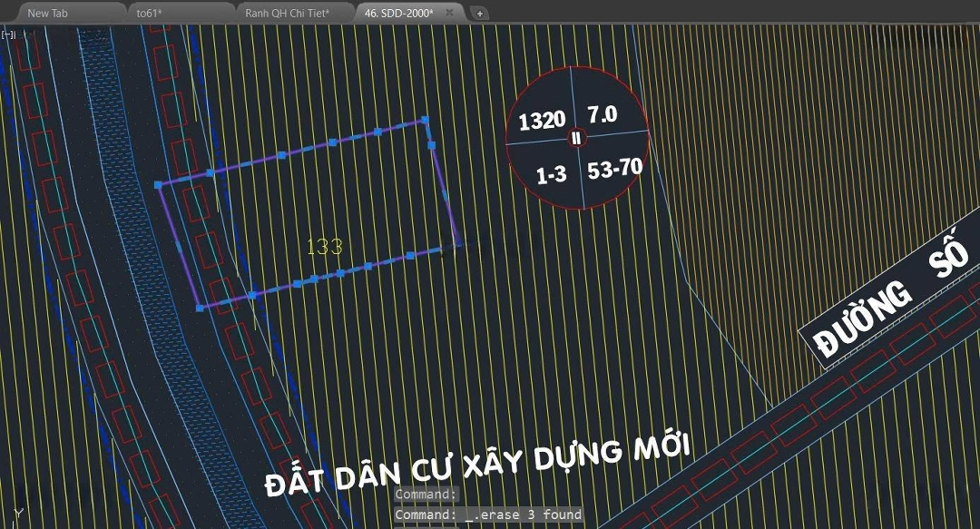Click the II marker at circle center
The height and width of the screenshot is (529, 980).
576,138
